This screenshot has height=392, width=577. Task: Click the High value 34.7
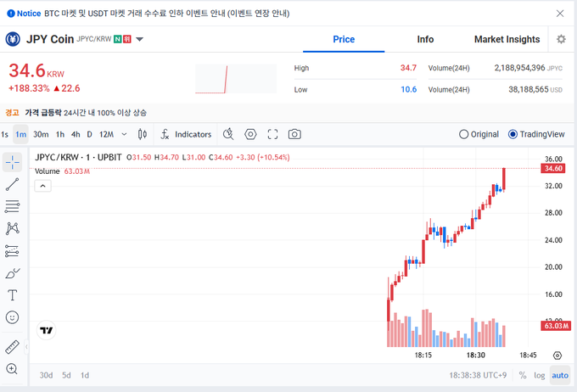click(408, 68)
